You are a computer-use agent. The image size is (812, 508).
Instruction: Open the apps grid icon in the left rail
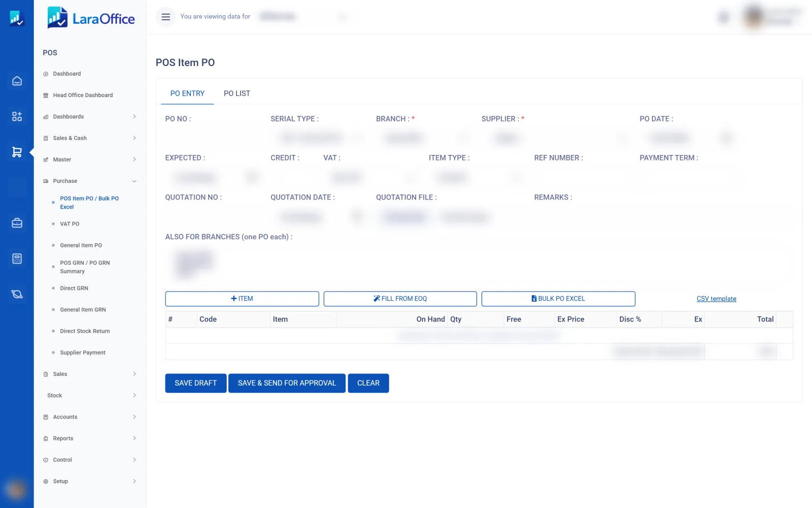17,116
